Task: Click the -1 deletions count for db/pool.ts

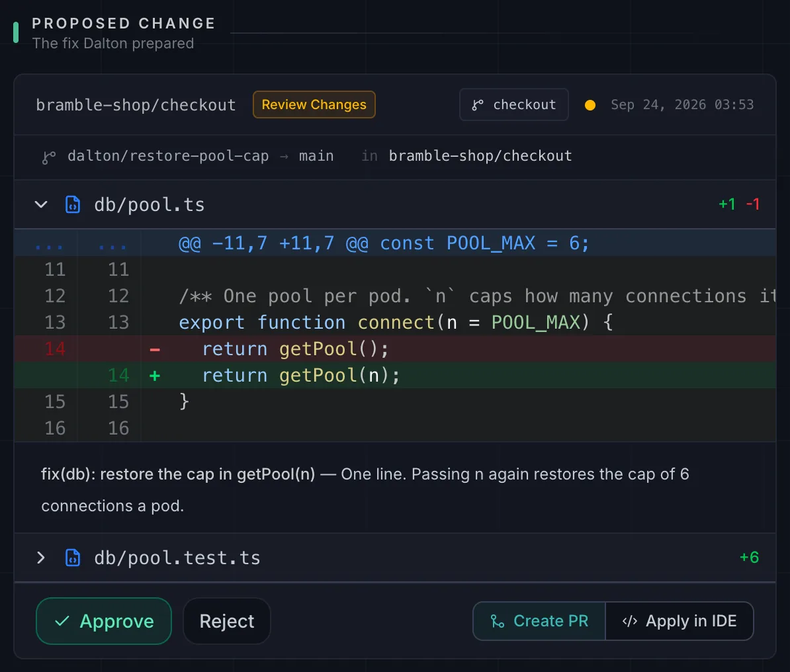Action: click(753, 204)
